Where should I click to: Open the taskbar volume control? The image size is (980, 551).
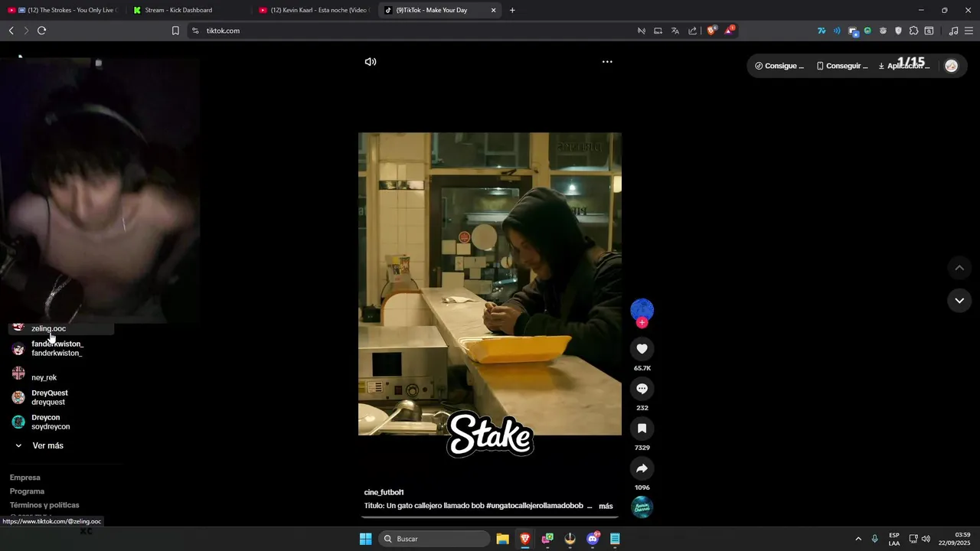(926, 539)
